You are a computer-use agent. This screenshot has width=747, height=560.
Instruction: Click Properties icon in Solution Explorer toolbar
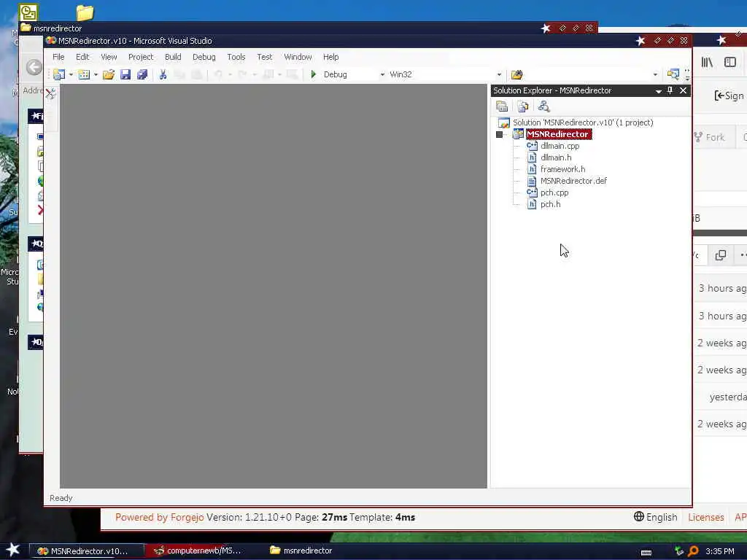point(502,106)
